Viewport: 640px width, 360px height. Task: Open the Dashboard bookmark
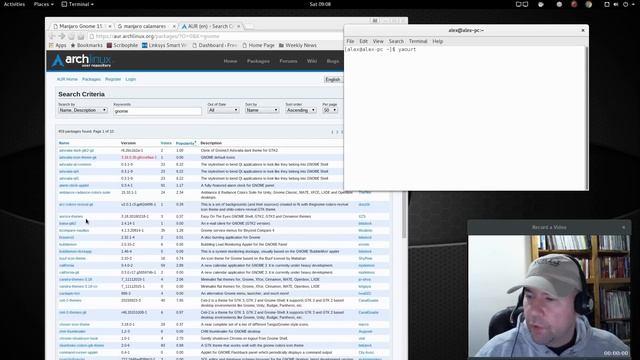[x=215, y=45]
